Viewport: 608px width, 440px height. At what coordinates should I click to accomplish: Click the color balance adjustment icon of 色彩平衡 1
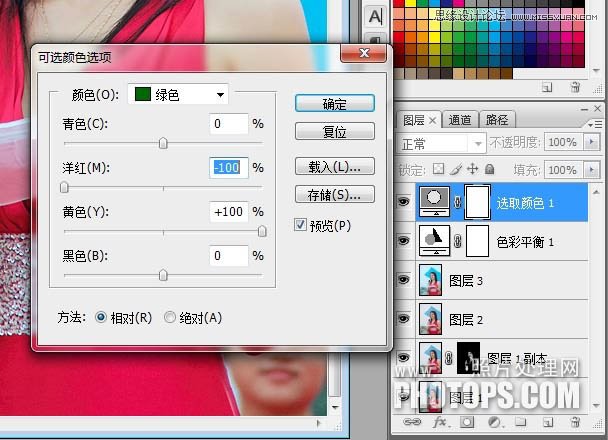(434, 241)
